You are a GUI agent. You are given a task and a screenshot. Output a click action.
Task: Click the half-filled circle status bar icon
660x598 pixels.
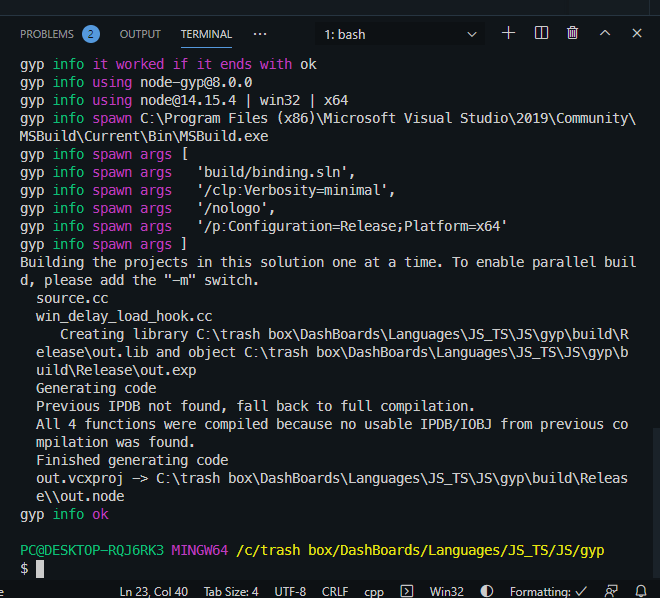click(487, 591)
